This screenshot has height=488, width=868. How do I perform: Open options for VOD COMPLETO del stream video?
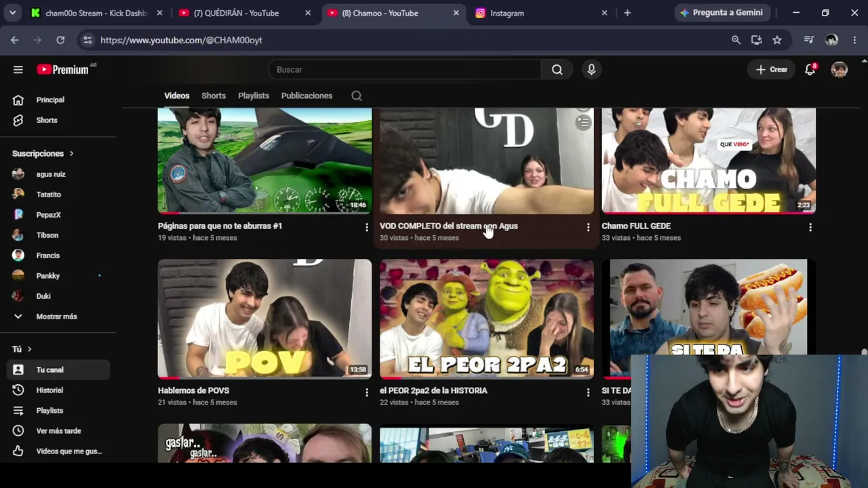click(x=588, y=227)
